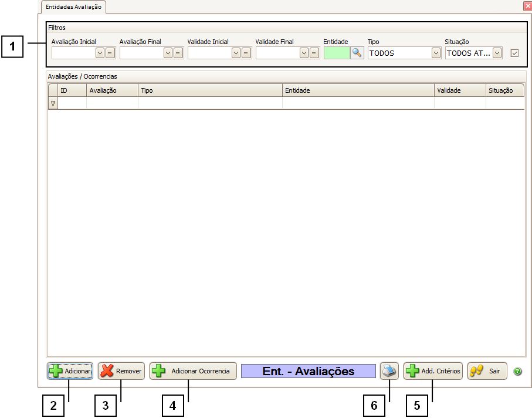Expand the Tipo dropdown showing TODOS

tap(436, 53)
